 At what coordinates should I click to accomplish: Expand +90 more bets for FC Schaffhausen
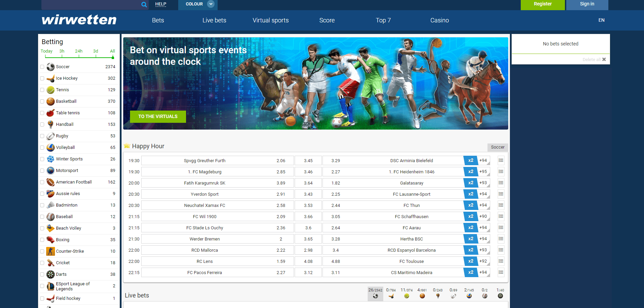coord(483,216)
